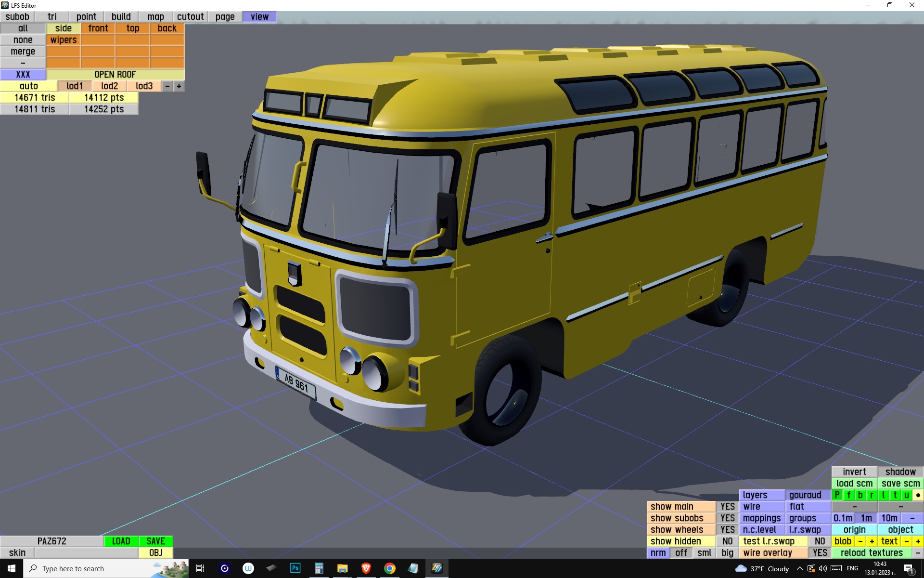Click the Chrome taskbar icon
924x578 pixels.
click(x=389, y=568)
